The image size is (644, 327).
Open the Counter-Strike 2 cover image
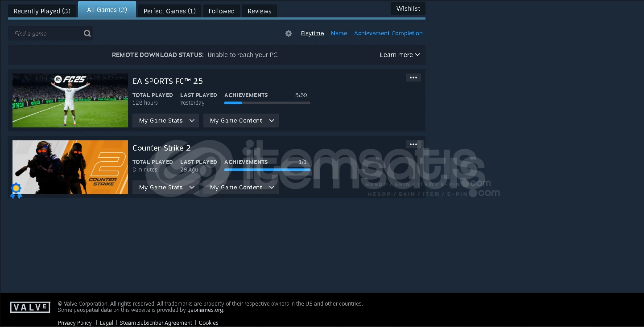point(70,167)
